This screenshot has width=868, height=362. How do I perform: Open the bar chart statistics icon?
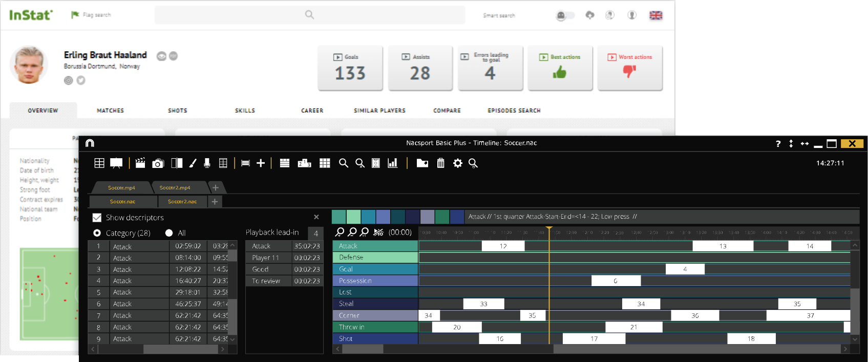click(393, 163)
